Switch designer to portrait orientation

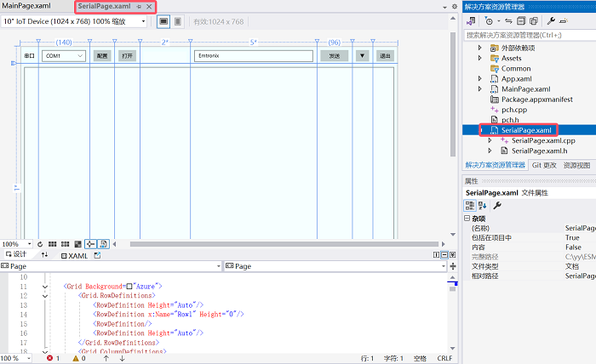(x=177, y=21)
